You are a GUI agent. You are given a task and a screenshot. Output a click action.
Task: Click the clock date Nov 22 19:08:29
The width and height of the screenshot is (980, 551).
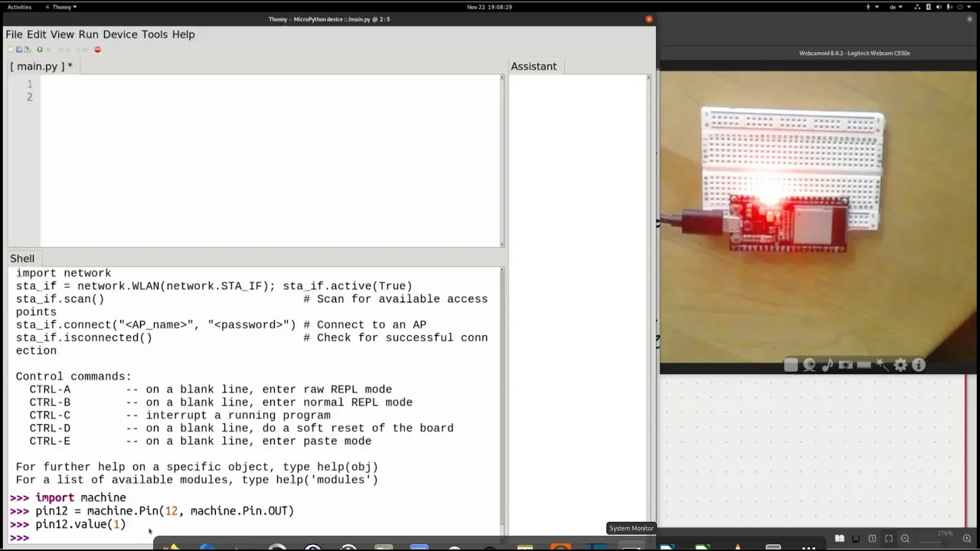click(x=489, y=7)
